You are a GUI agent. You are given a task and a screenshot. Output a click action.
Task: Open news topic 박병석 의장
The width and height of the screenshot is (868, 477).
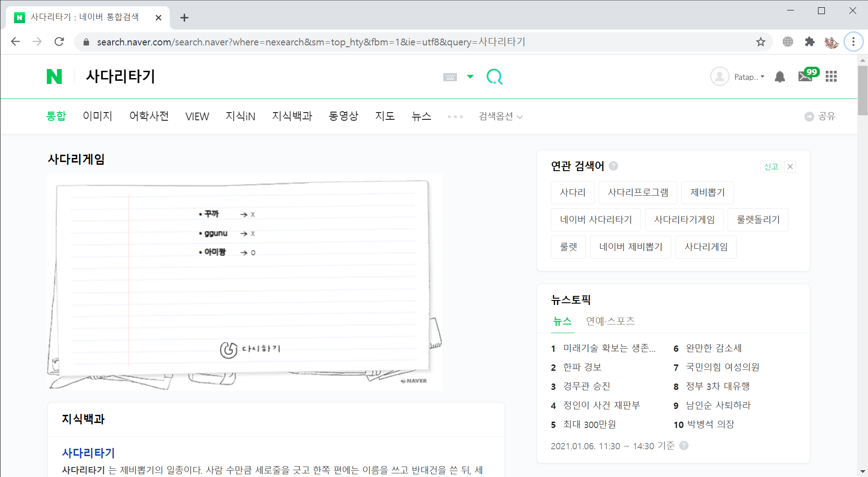[x=711, y=424]
